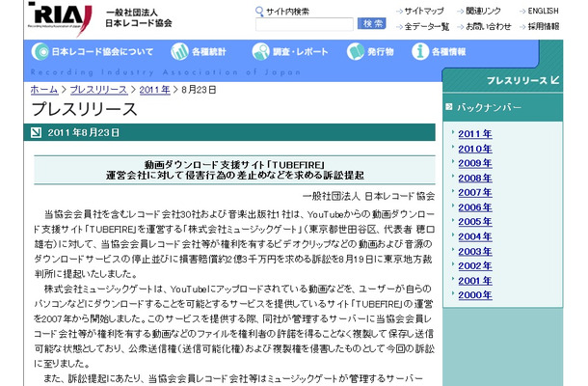588x386 pixels.
Task: Click the 検索 search button
Action: [371, 24]
